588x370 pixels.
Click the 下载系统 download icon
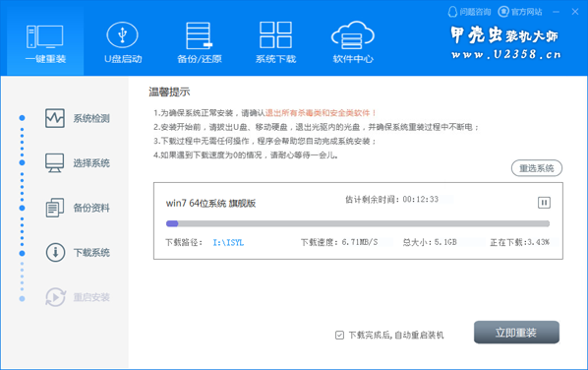tap(55, 252)
